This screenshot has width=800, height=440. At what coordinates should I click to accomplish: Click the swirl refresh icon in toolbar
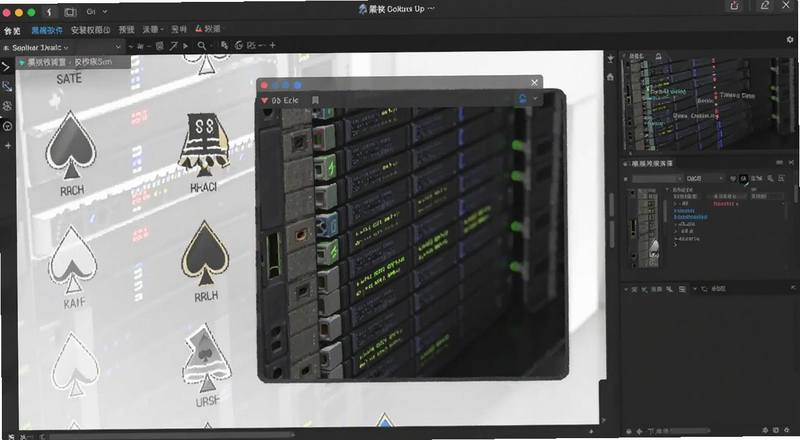point(238,45)
